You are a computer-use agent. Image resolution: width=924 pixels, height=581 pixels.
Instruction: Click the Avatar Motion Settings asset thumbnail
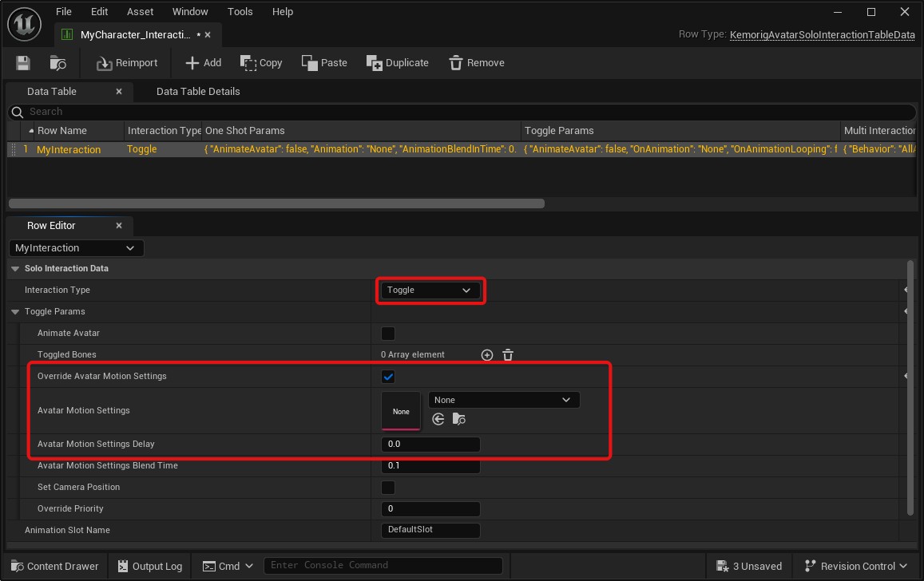[401, 411]
